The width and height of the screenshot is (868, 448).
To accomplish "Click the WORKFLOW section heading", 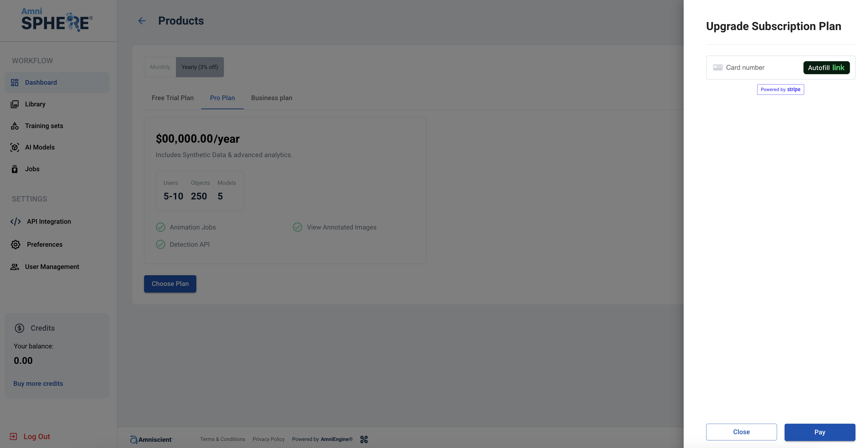I will click(32, 61).
